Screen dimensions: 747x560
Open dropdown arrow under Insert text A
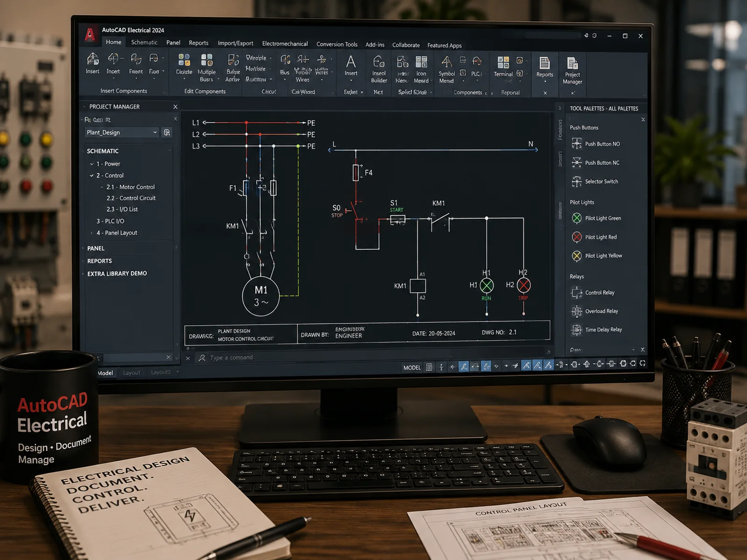pos(351,80)
